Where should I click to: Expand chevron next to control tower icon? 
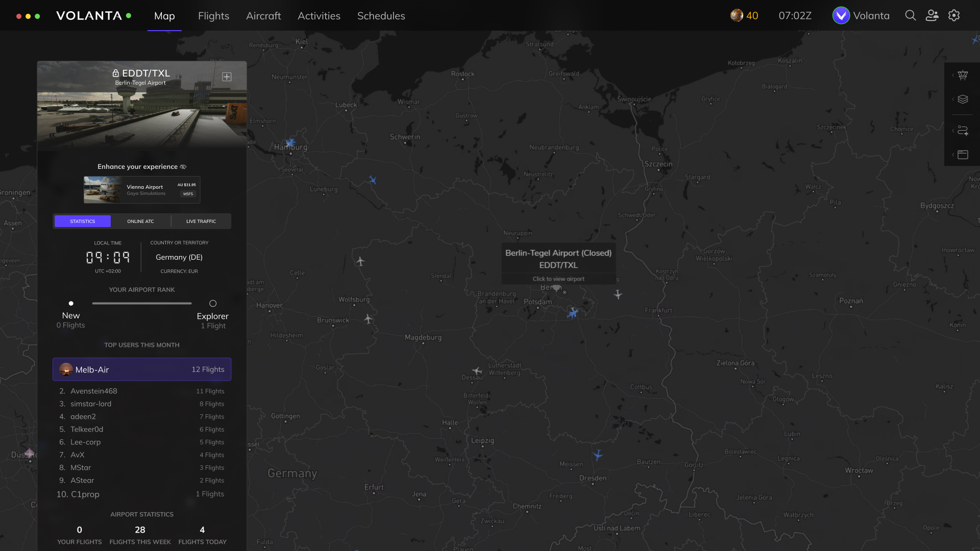952,76
